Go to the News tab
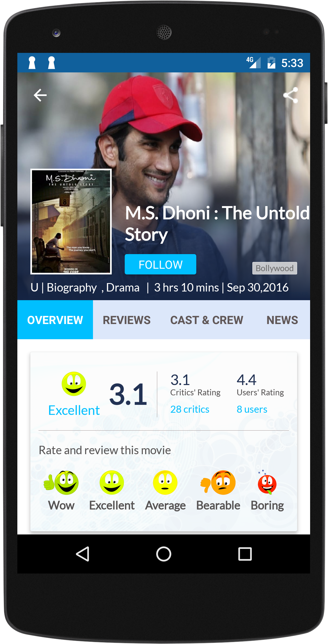Screen dimensions: 328x644 [x=282, y=320]
